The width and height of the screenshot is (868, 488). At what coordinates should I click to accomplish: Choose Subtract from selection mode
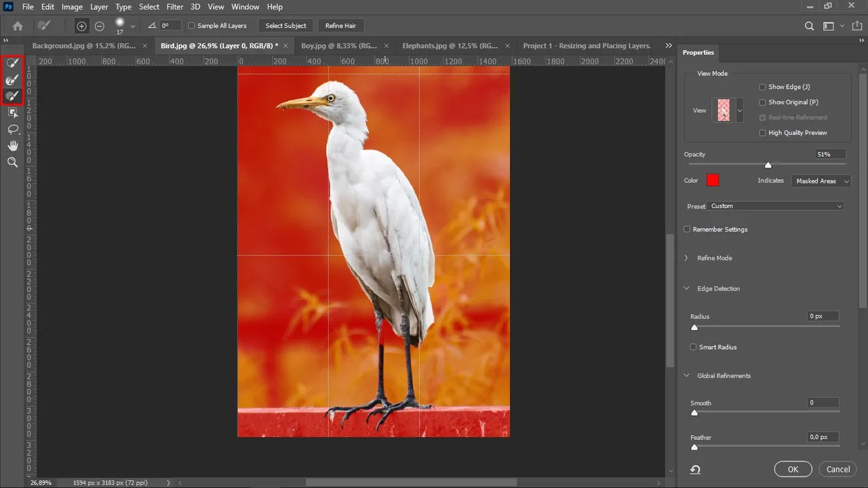(x=100, y=26)
